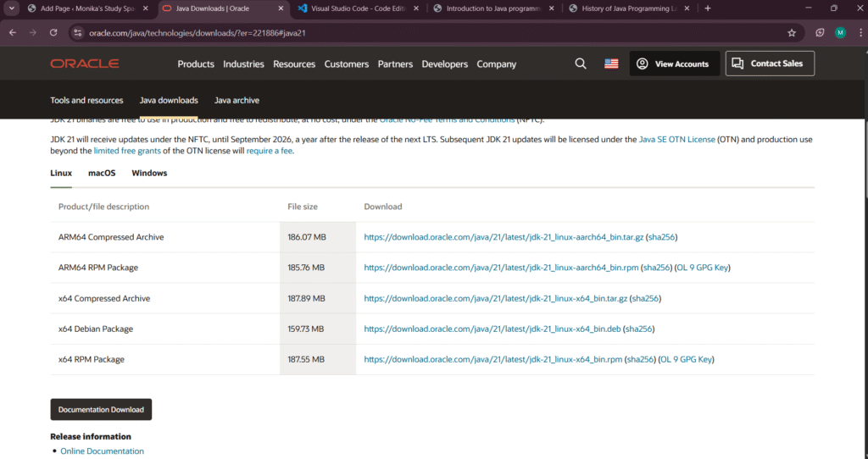
Task: Open the browser extensions icon
Action: 820,33
